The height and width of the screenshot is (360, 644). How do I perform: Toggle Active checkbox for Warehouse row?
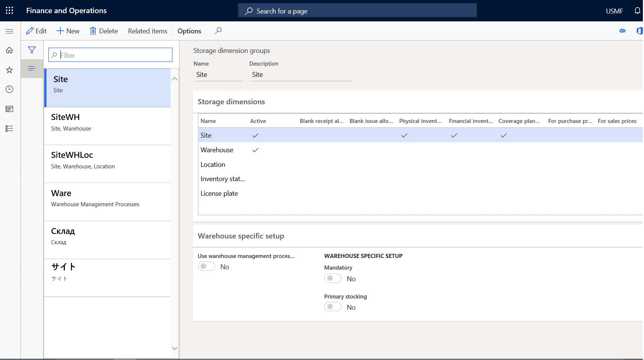[x=255, y=150]
